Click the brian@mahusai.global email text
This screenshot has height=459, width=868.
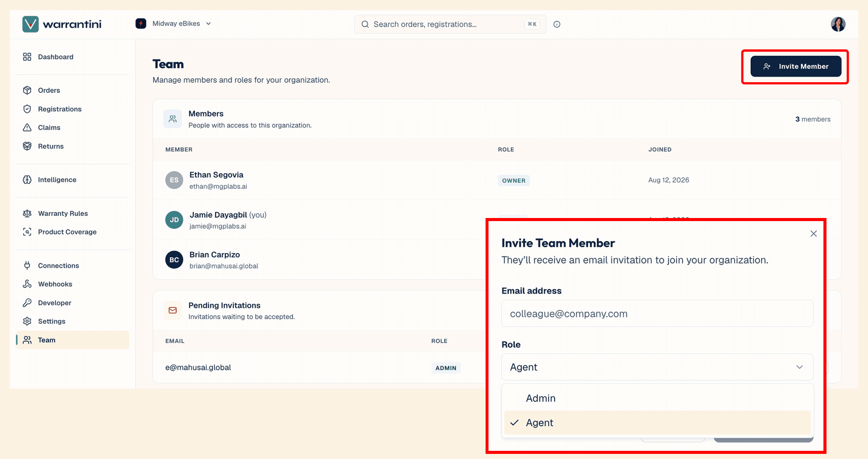click(x=224, y=266)
